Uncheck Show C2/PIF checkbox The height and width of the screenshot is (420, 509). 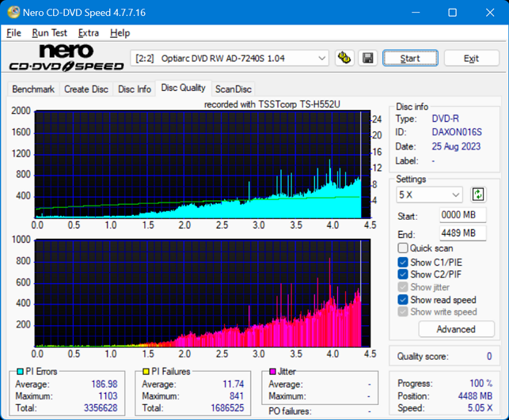pos(402,274)
